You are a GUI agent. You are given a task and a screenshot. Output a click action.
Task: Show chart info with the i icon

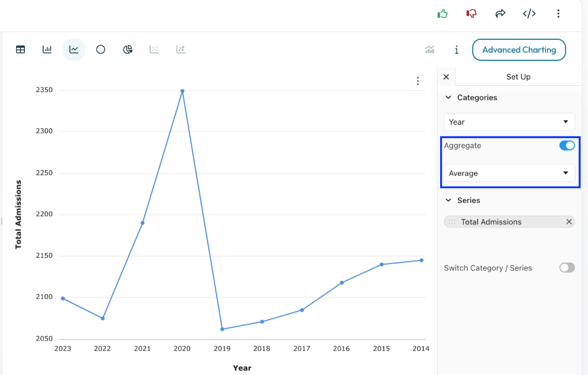tap(456, 50)
